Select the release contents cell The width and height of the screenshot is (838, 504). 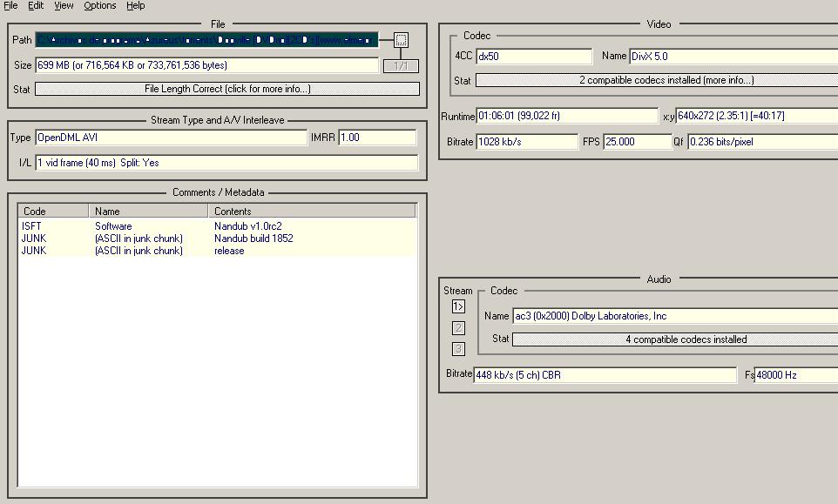point(229,251)
